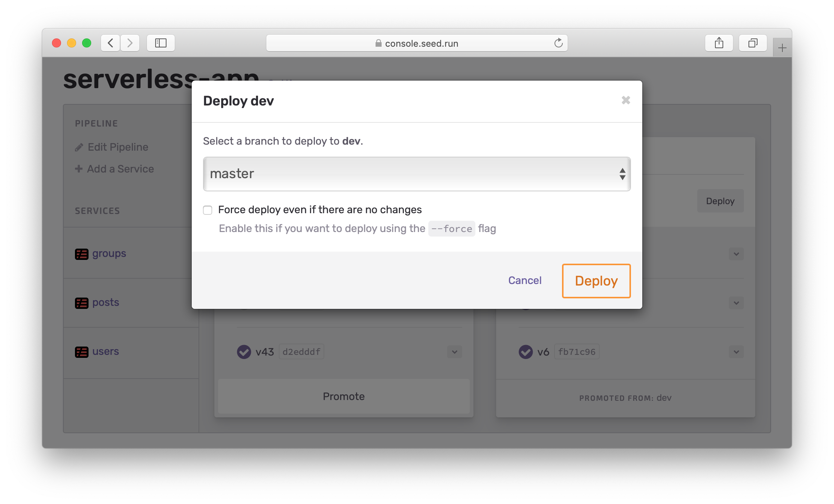Click the groups service icon
Image resolution: width=834 pixels, height=504 pixels.
pyautogui.click(x=82, y=253)
